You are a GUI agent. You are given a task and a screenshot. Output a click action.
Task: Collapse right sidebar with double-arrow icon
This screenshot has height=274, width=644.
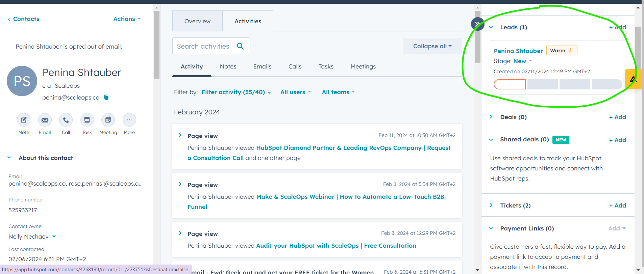pos(477,24)
